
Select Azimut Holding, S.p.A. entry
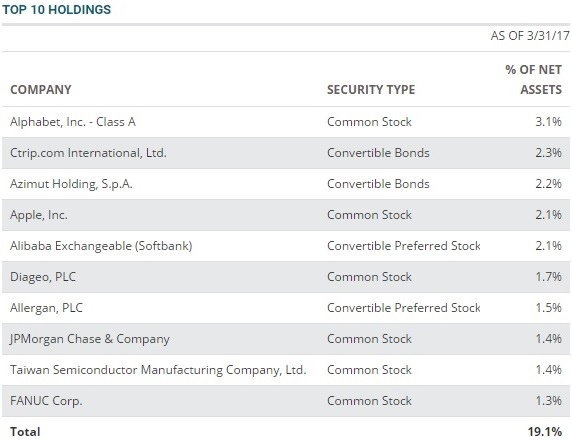(71, 184)
